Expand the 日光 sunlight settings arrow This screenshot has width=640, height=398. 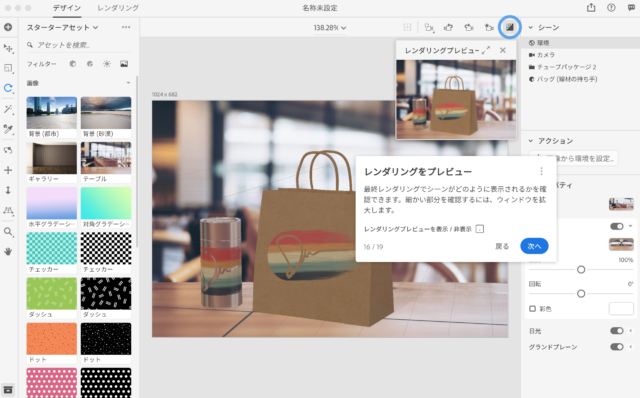click(x=631, y=331)
